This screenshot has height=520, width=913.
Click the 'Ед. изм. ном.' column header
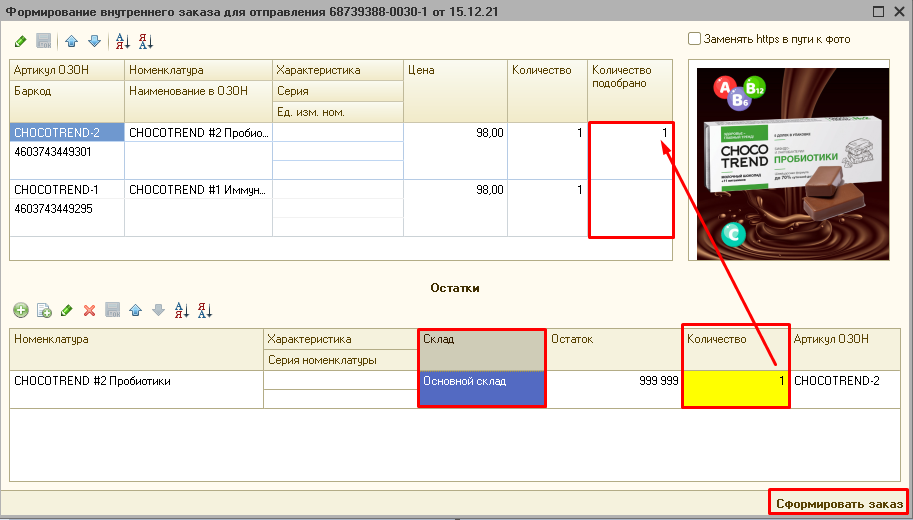[338, 112]
